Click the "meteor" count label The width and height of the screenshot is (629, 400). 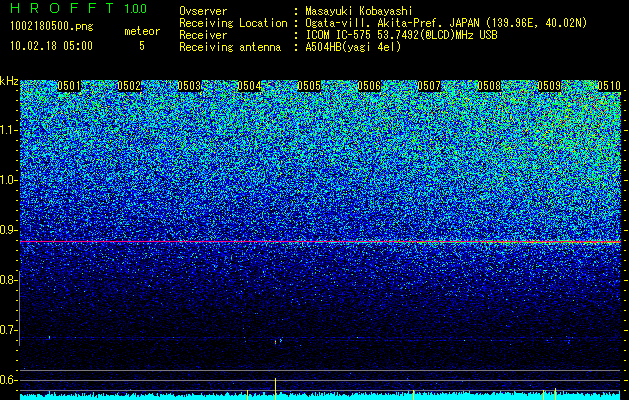142,31
